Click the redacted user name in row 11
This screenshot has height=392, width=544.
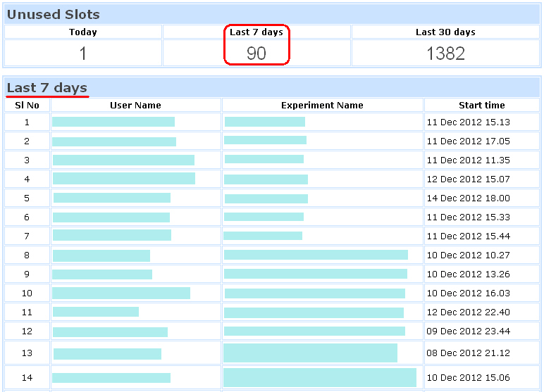point(96,312)
